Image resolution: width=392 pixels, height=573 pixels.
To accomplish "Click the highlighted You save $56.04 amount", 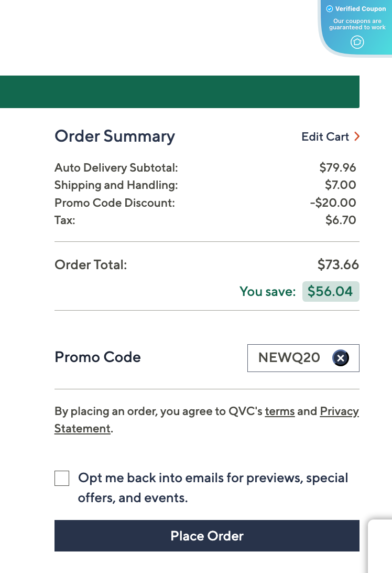I will (331, 291).
